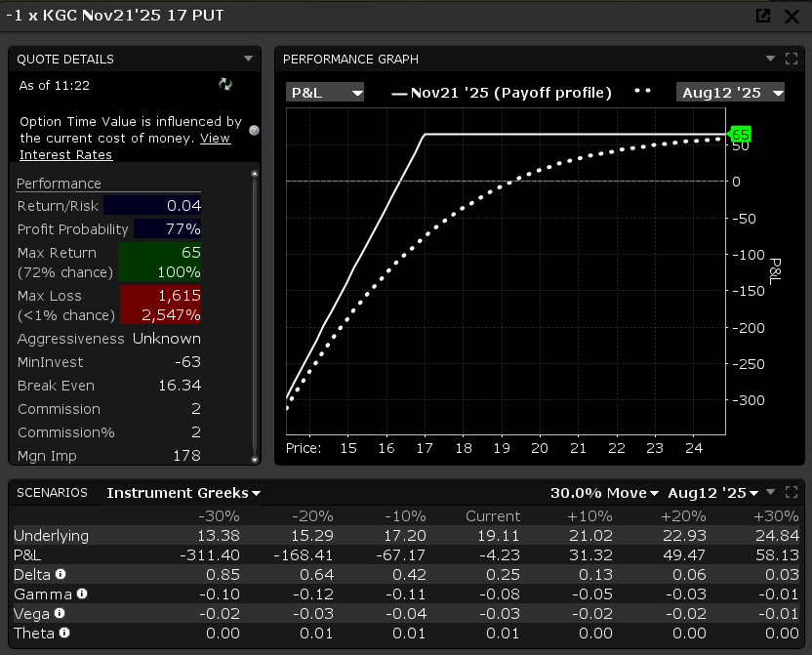This screenshot has width=812, height=655.
Task: Open the Instrument Greeks dropdown
Action: tap(183, 493)
